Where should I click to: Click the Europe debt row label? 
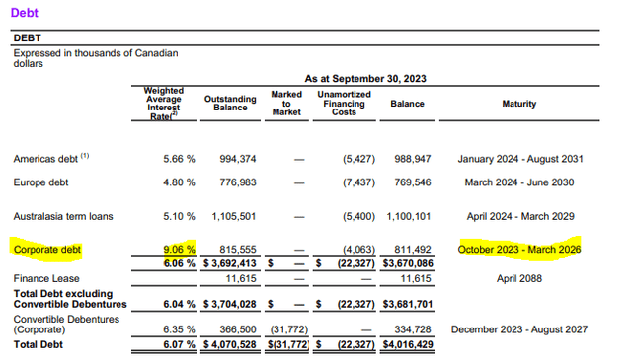(x=40, y=182)
